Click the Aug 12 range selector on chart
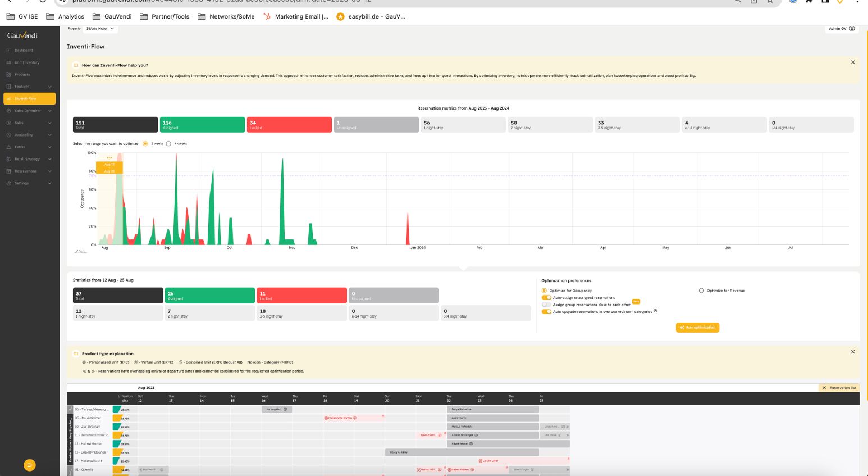868x476 pixels. click(x=109, y=165)
